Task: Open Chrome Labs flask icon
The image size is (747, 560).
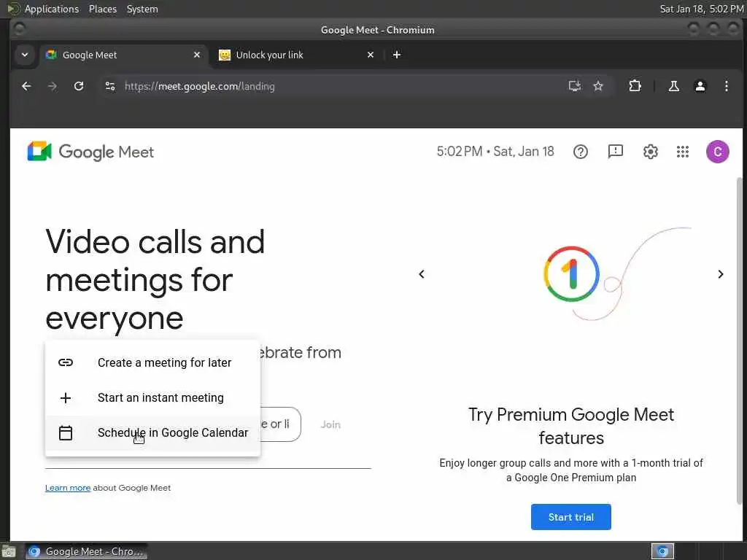Action: pos(673,86)
